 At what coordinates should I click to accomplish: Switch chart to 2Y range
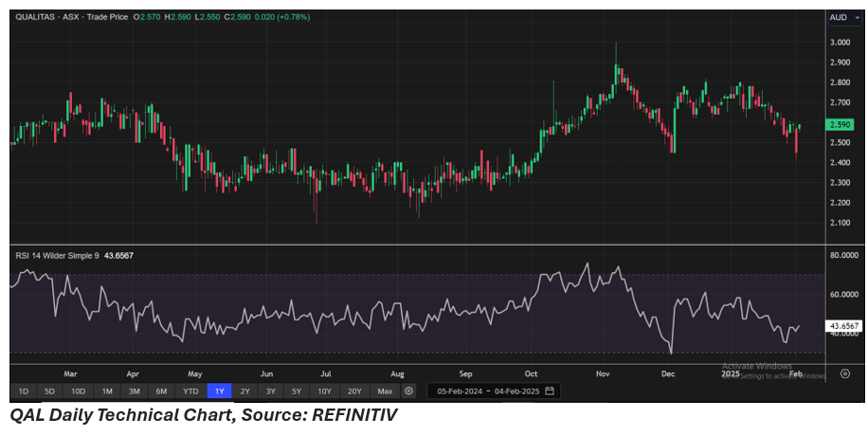click(245, 391)
